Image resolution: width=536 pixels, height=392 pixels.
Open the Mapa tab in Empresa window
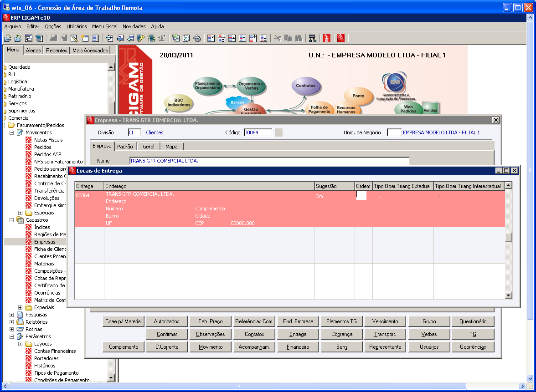[171, 147]
